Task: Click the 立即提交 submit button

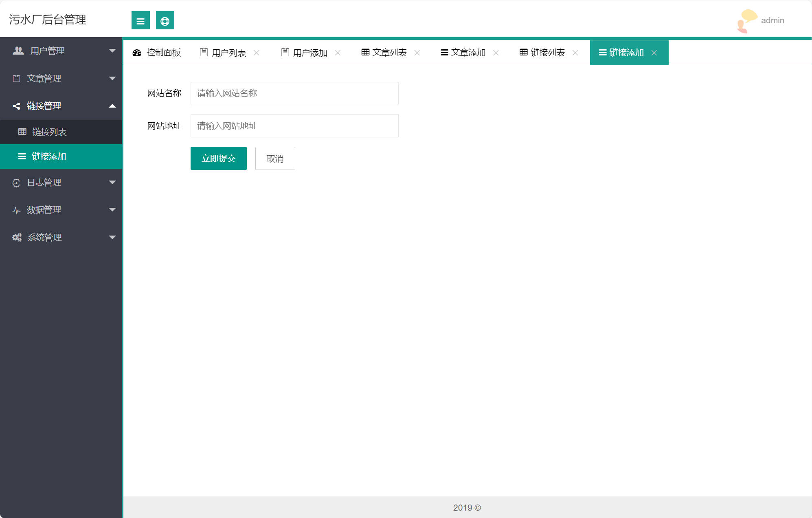Action: coord(218,158)
